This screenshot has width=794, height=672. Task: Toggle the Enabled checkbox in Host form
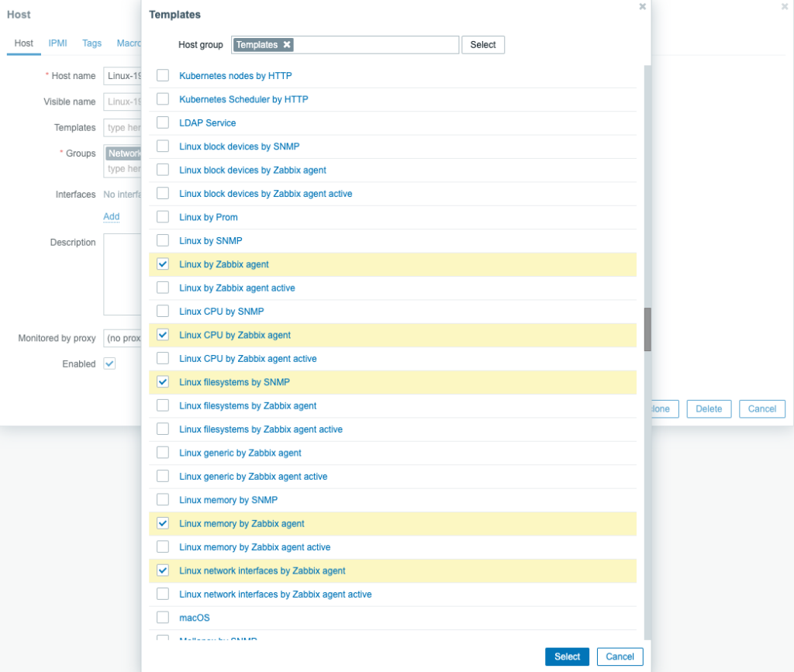click(109, 364)
